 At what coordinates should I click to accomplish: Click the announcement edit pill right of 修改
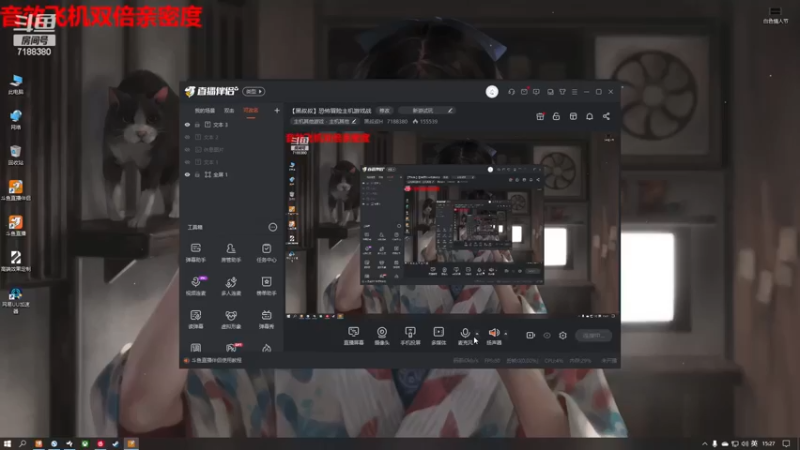tap(427, 111)
